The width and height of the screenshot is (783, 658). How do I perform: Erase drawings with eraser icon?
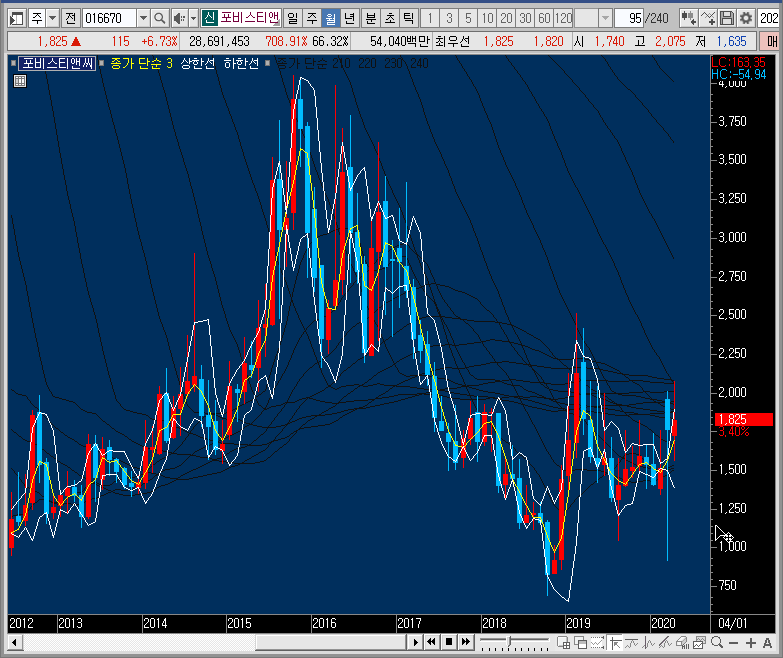point(683,643)
